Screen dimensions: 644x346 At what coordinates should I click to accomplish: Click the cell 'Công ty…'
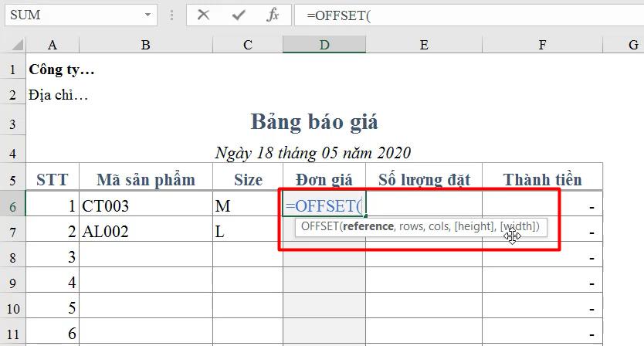(x=62, y=70)
